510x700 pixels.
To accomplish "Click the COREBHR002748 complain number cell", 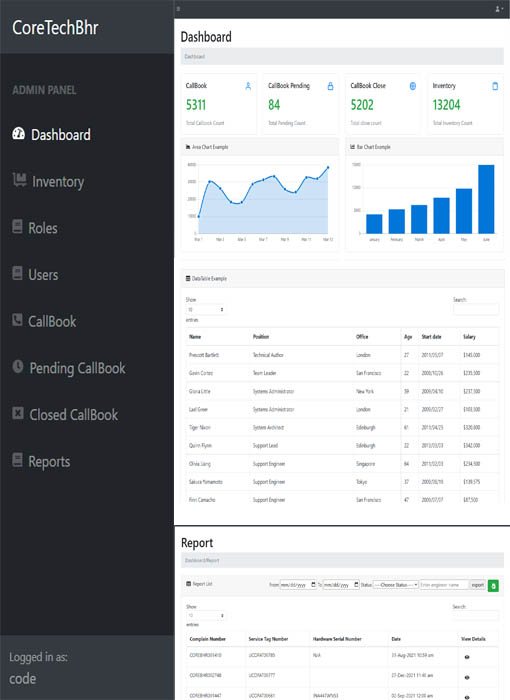I will [x=205, y=675].
